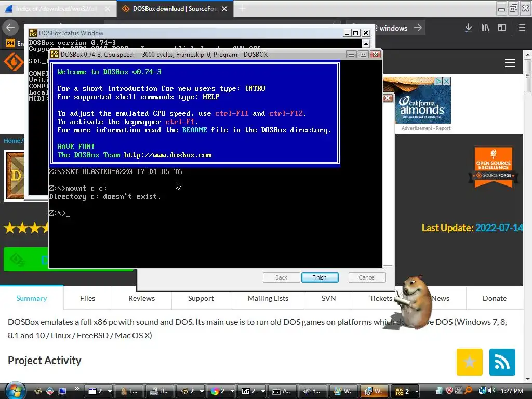
Task: Open the SVN tab
Action: (x=328, y=298)
